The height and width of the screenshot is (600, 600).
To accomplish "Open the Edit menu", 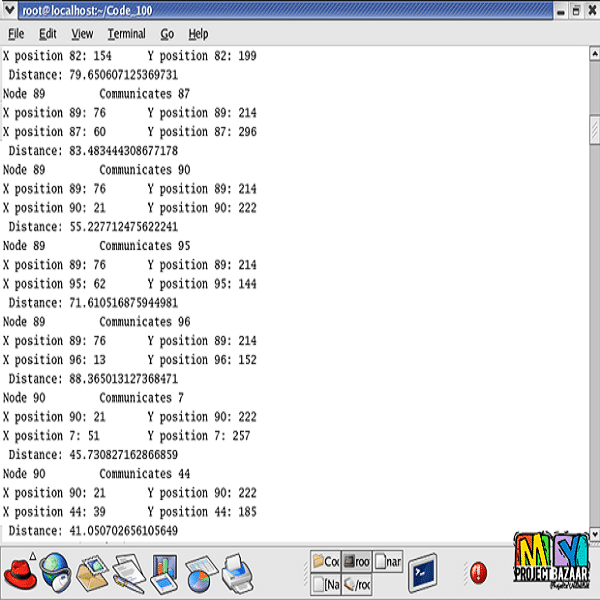I will point(48,34).
